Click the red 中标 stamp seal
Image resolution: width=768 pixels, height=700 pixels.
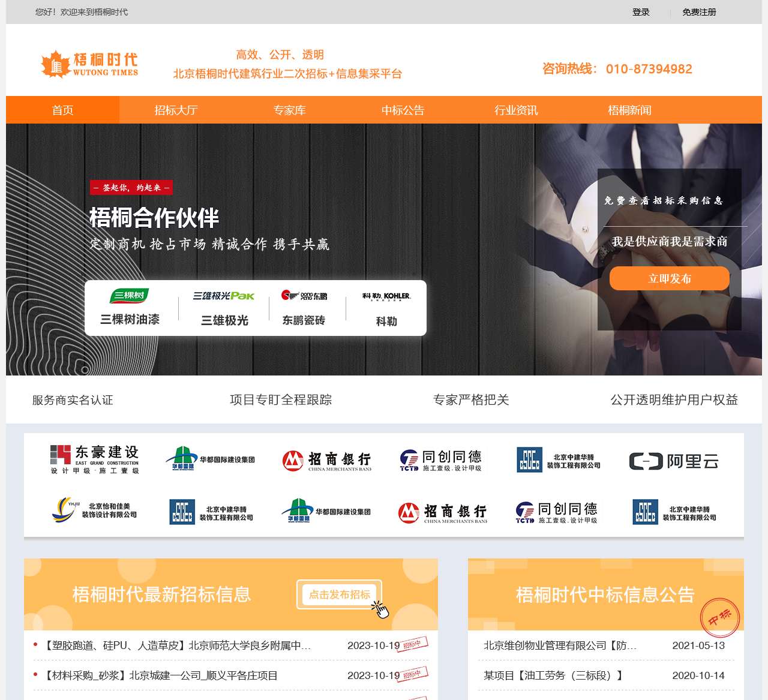tap(721, 617)
